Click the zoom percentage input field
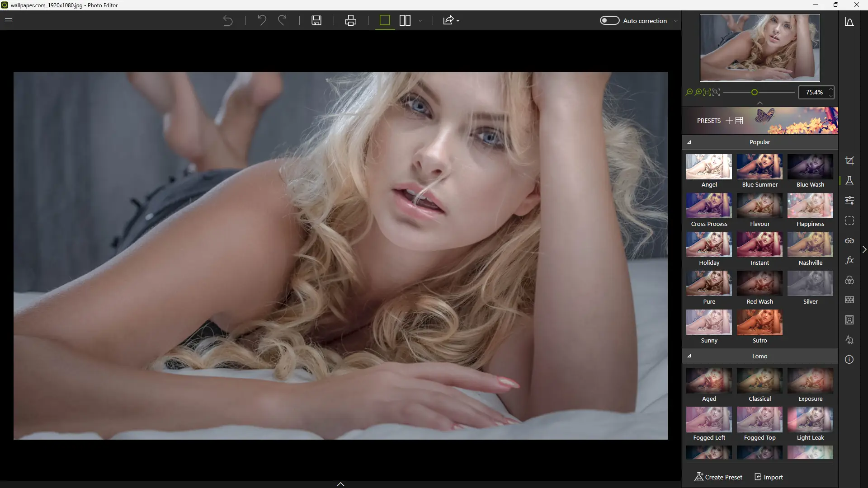 click(x=814, y=92)
